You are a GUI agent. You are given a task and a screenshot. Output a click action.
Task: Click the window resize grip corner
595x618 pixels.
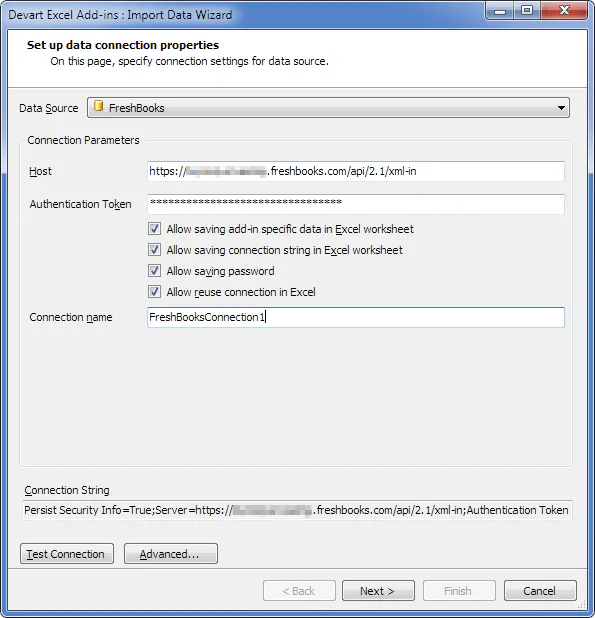[x=582, y=604]
